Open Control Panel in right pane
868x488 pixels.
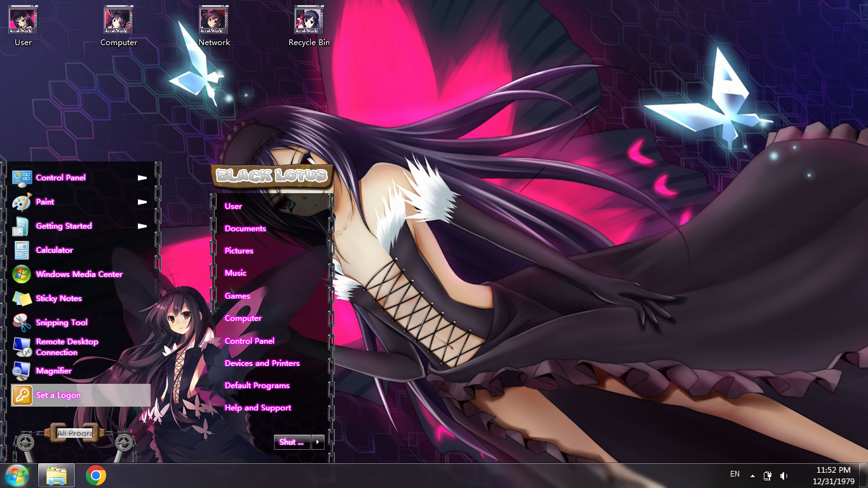(250, 341)
